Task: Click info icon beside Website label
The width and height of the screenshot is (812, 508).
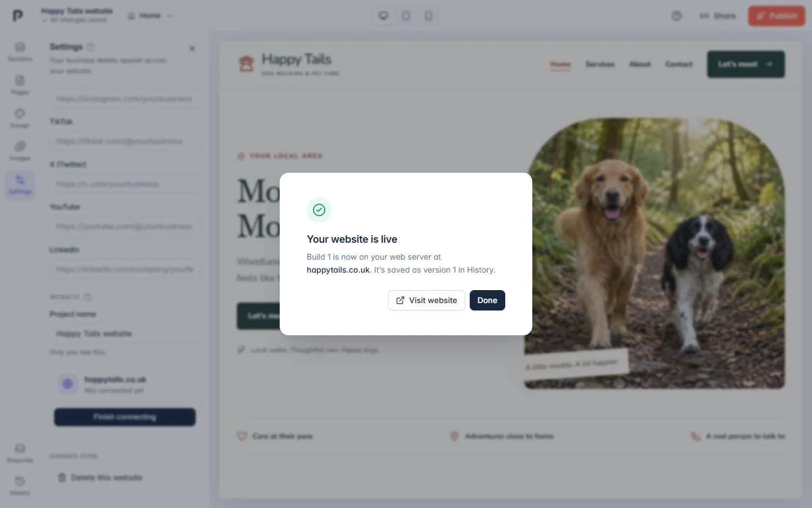Action: (88, 297)
